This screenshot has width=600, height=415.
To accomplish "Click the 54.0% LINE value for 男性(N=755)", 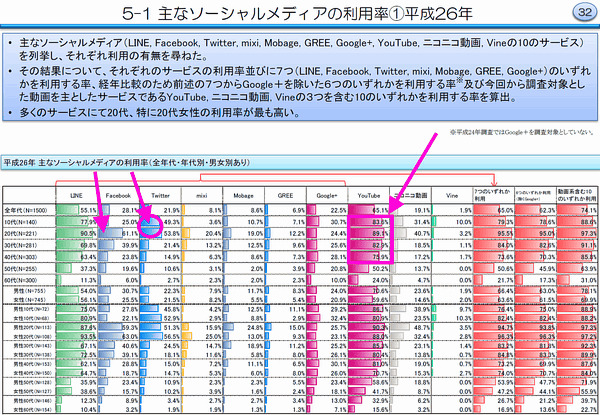I will [x=89, y=291].
